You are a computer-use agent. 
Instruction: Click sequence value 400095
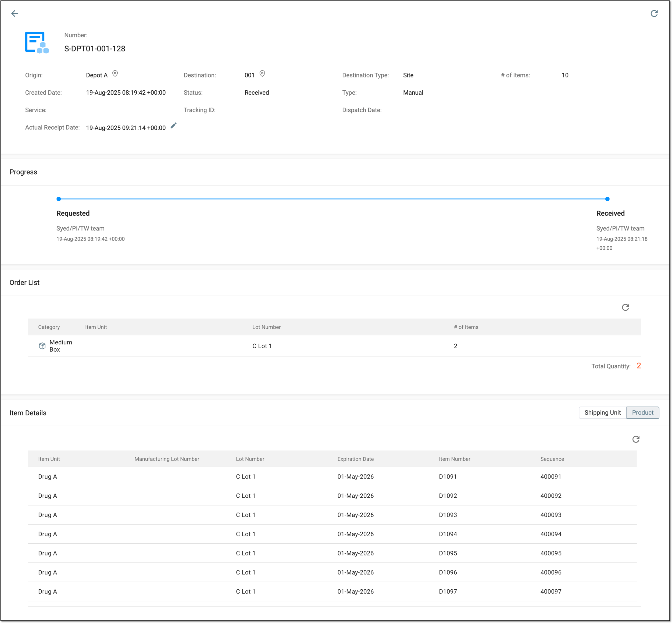tap(551, 553)
